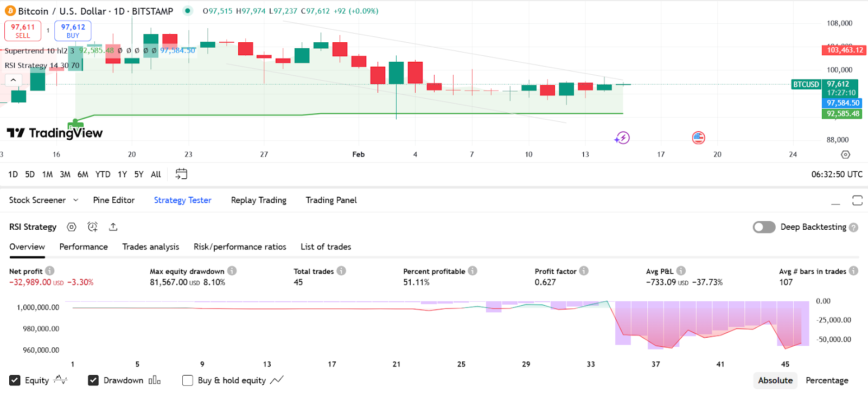Screen dimensions: 868x394
Task: Set range to 6M
Action: point(83,174)
